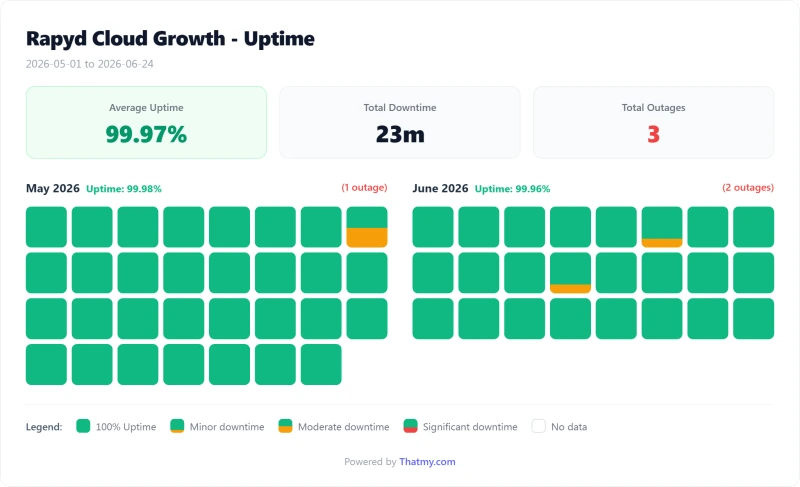Open the Thatmy.com link
The image size is (800, 487).
(427, 462)
